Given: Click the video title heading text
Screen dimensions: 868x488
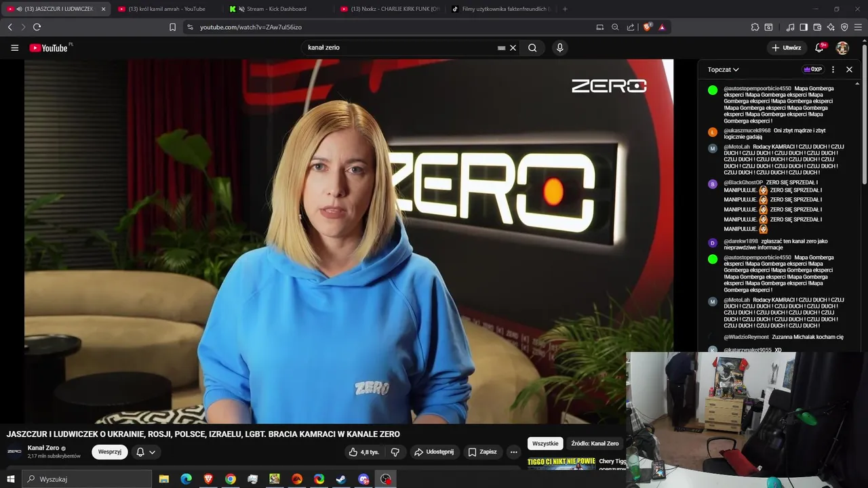Looking at the screenshot, I should pos(203,434).
